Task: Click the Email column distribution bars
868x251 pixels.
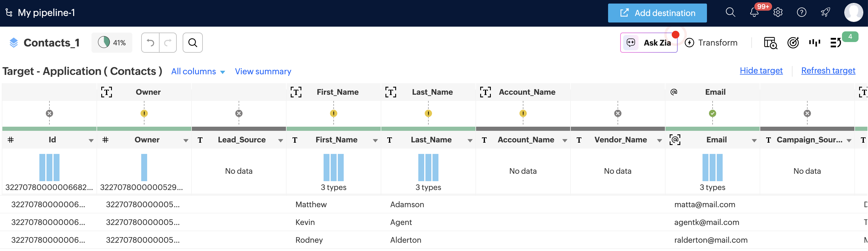Action: tap(712, 168)
